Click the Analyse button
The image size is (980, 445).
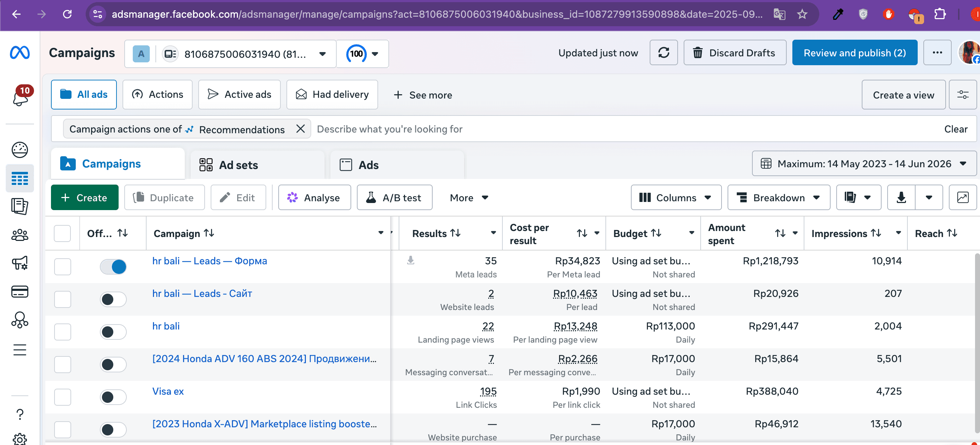click(314, 197)
